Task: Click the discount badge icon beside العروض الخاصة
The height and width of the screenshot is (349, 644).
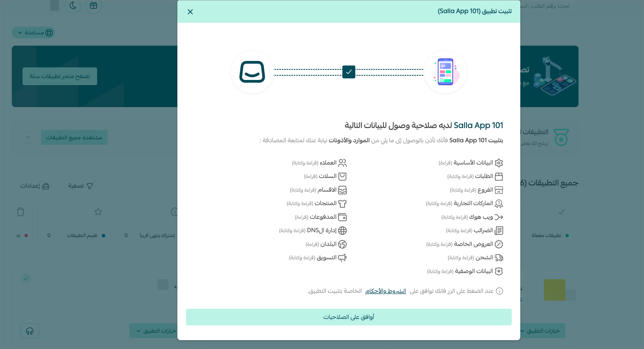Action: point(499,244)
